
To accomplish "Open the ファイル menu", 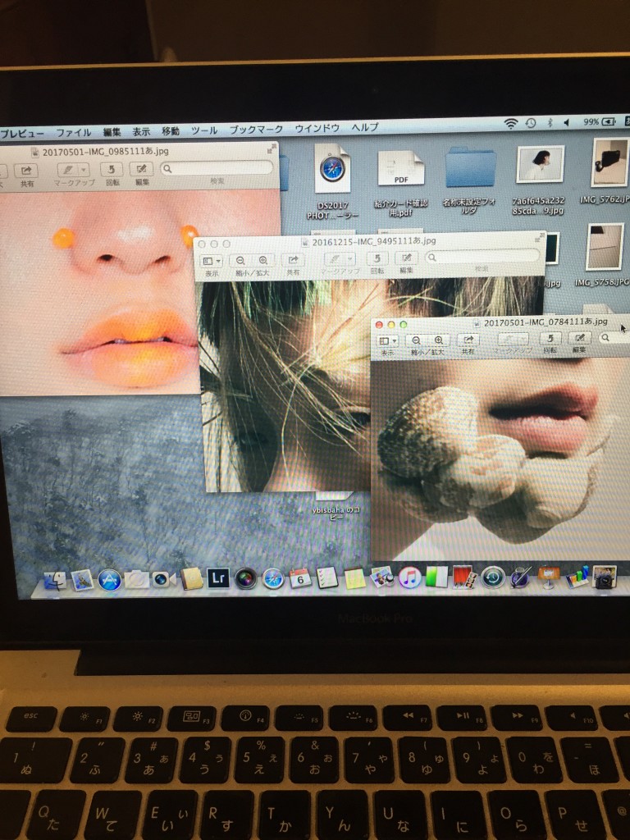I will tap(73, 130).
